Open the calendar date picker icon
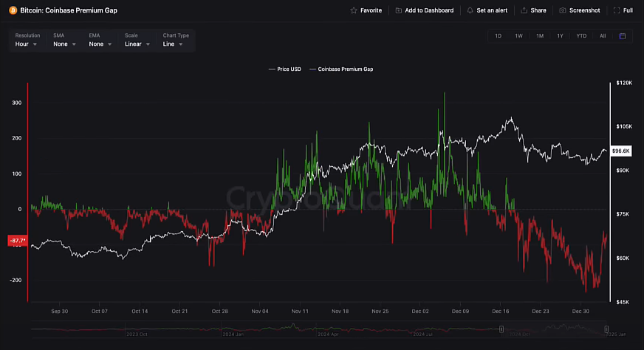Screen dimensions: 644x350 [x=623, y=36]
